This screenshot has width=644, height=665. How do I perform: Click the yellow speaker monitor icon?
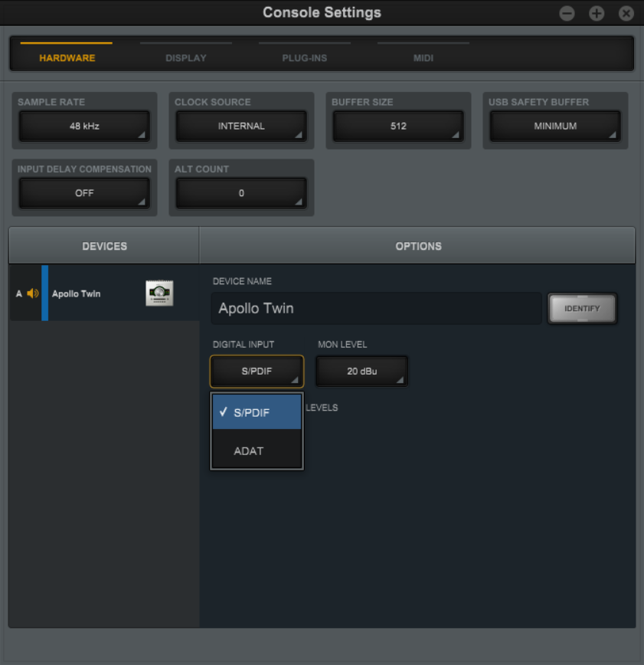(32, 293)
